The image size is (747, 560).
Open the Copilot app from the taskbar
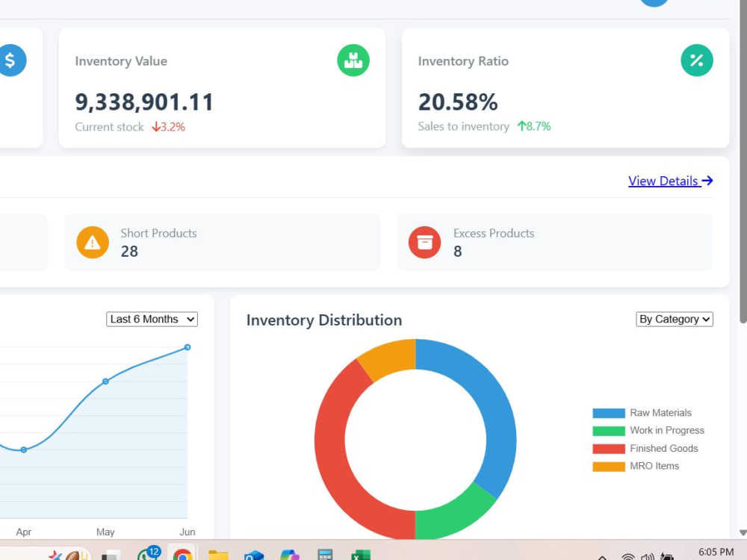pyautogui.click(x=290, y=555)
